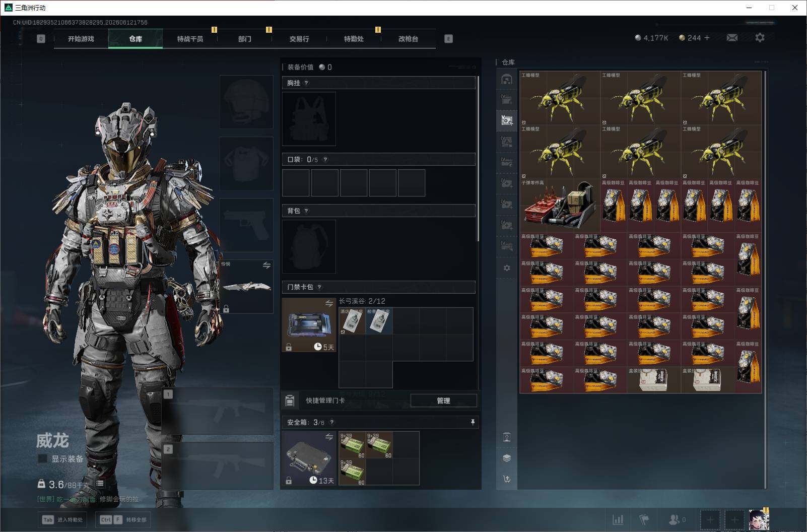Click the 长弓溪谷: 2/12 label

pos(362,301)
